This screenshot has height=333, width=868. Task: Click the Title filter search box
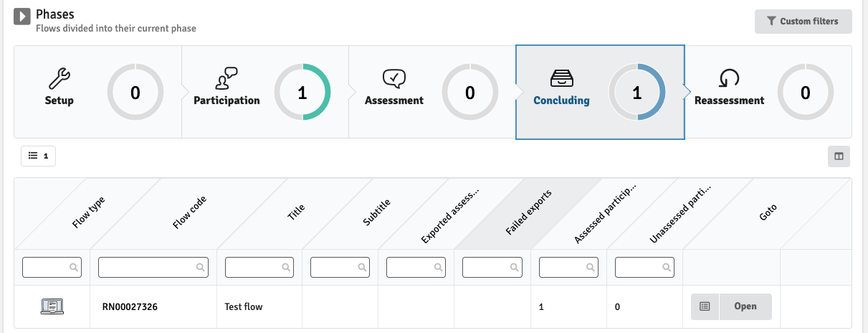[x=254, y=267]
